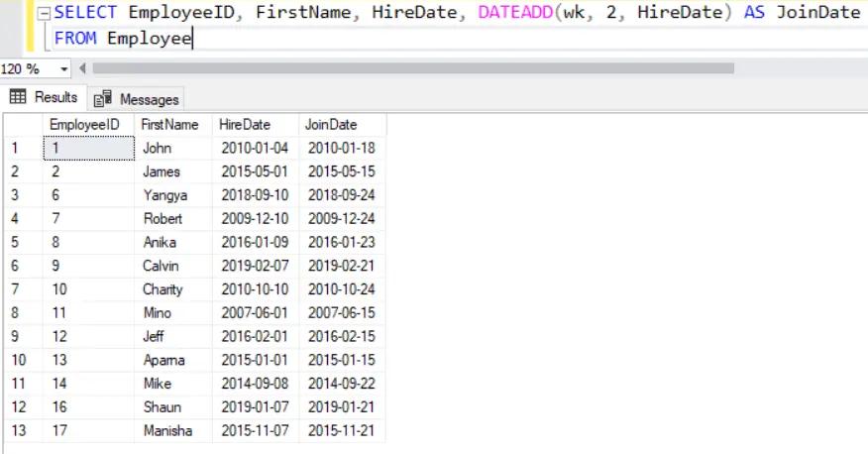Click the cell containing Yangya
Viewport: 868px width, 454px height.
pos(164,195)
